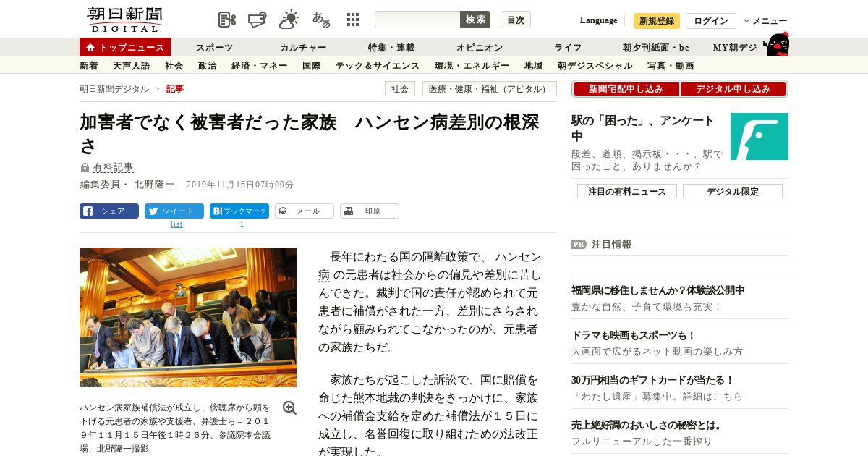This screenshot has height=456, width=868.
Task: Click the home icon in トップニュース tab
Action: (90, 48)
